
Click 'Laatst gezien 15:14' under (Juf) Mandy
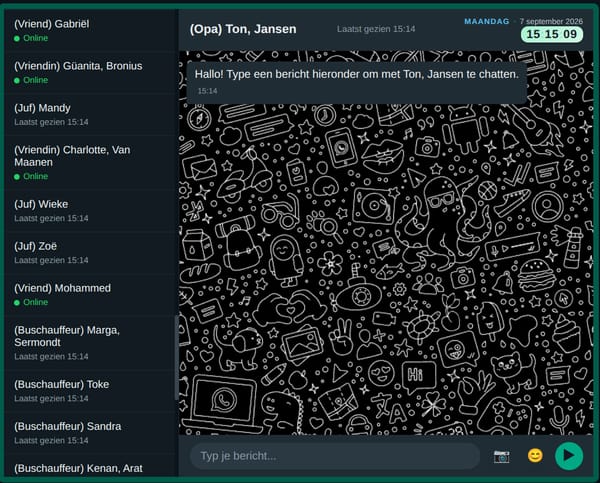click(x=51, y=122)
